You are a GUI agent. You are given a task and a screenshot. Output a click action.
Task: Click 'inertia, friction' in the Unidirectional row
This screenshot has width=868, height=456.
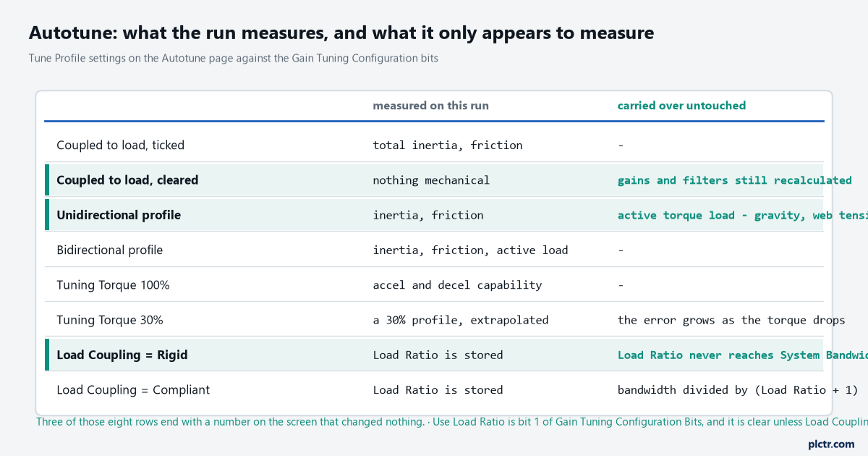428,215
